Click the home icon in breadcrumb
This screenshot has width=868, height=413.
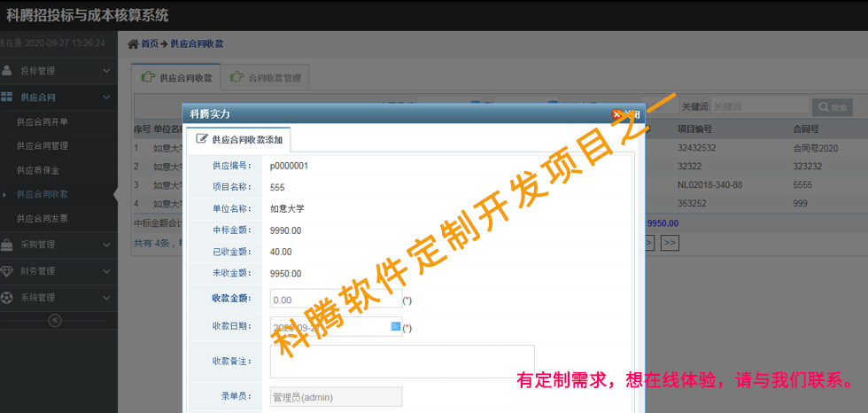coord(133,44)
